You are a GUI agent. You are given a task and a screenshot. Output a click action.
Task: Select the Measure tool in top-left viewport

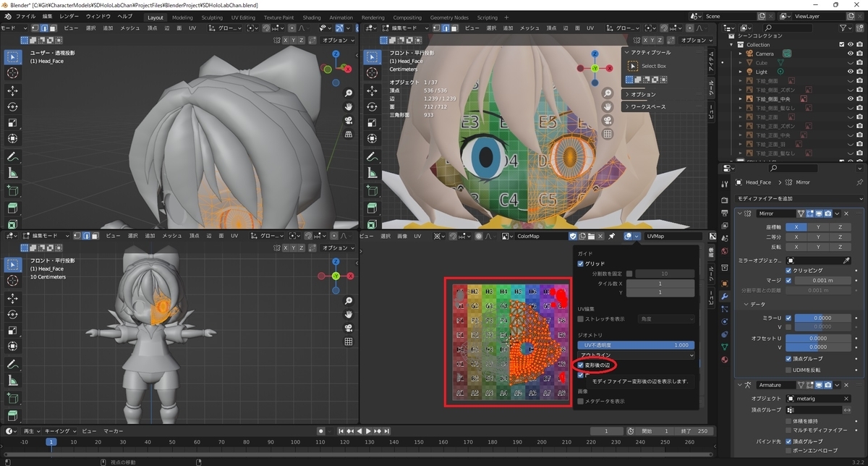click(13, 173)
